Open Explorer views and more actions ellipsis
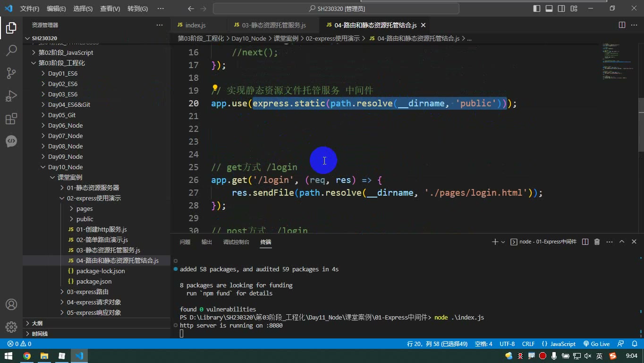644x363 pixels. coord(160,25)
